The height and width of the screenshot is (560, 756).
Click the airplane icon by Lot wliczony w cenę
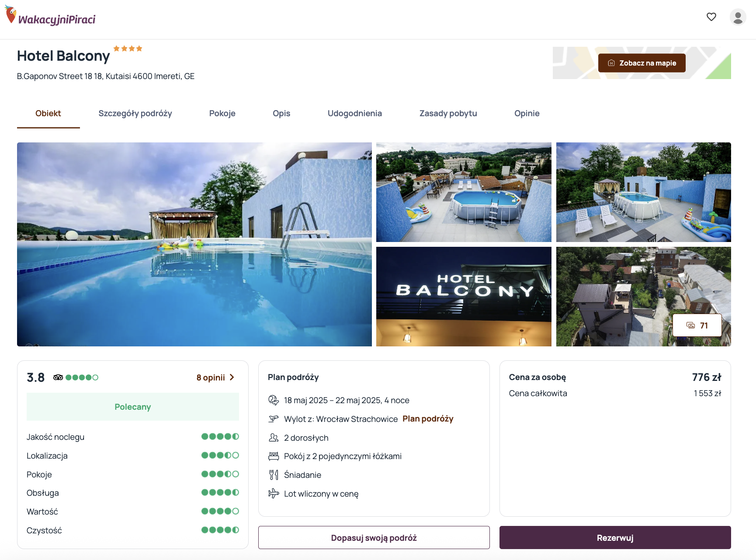pyautogui.click(x=274, y=494)
